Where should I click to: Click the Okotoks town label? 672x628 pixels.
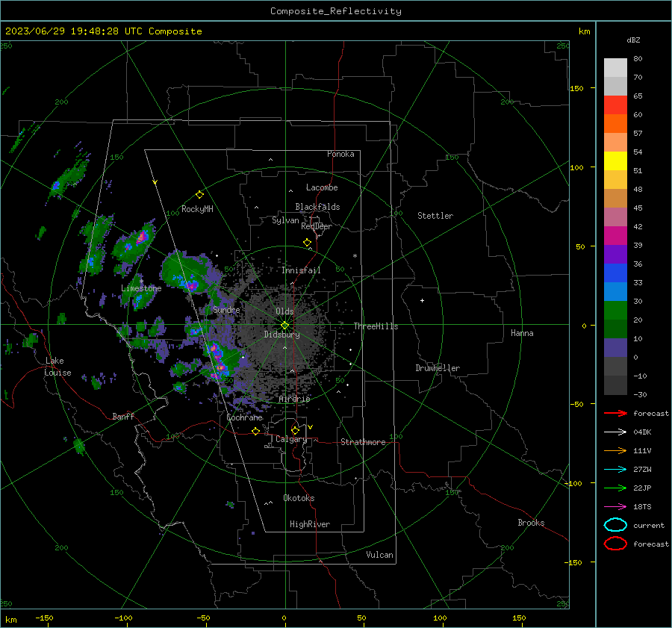coord(299,498)
